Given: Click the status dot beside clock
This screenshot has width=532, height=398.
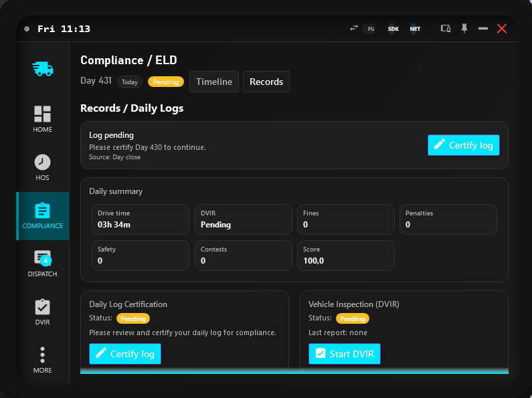Looking at the screenshot, I should [27, 29].
